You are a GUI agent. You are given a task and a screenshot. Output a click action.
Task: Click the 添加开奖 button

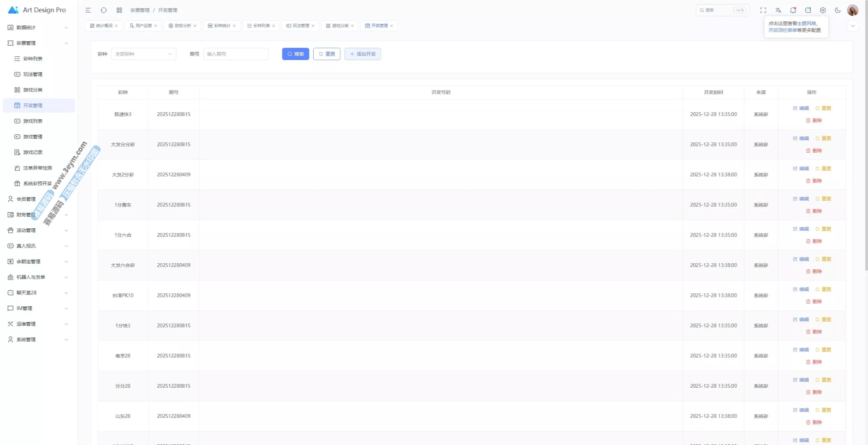(362, 54)
